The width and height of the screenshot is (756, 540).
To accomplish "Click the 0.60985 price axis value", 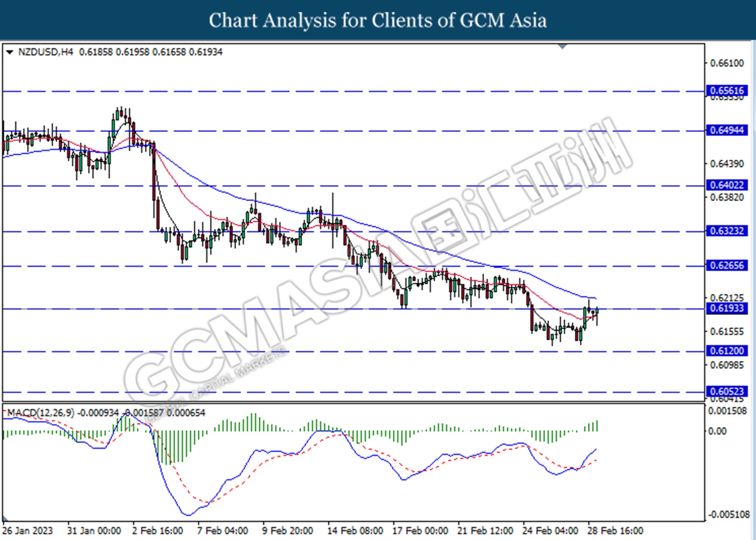I will (727, 365).
